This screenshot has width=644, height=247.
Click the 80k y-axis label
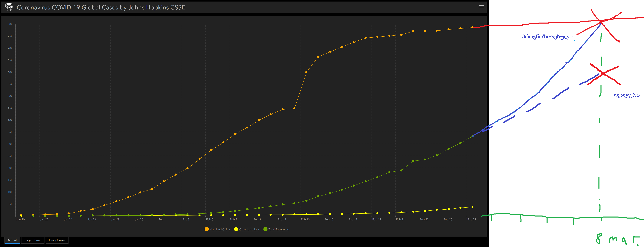(10, 24)
